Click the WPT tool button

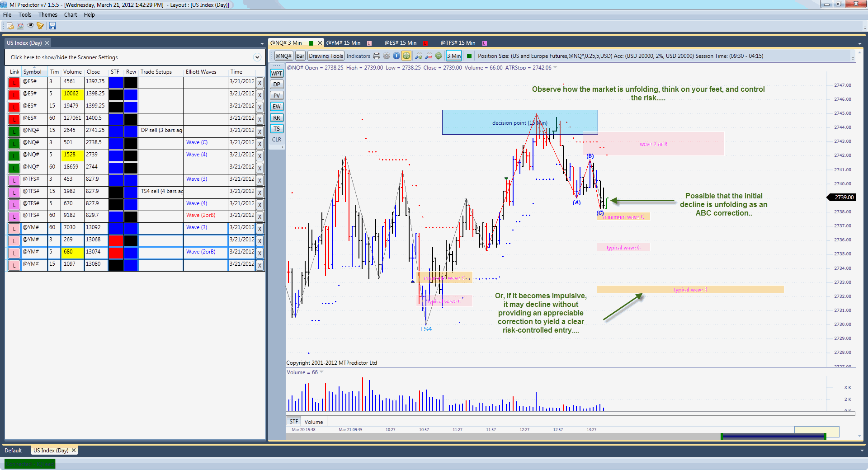coord(277,74)
